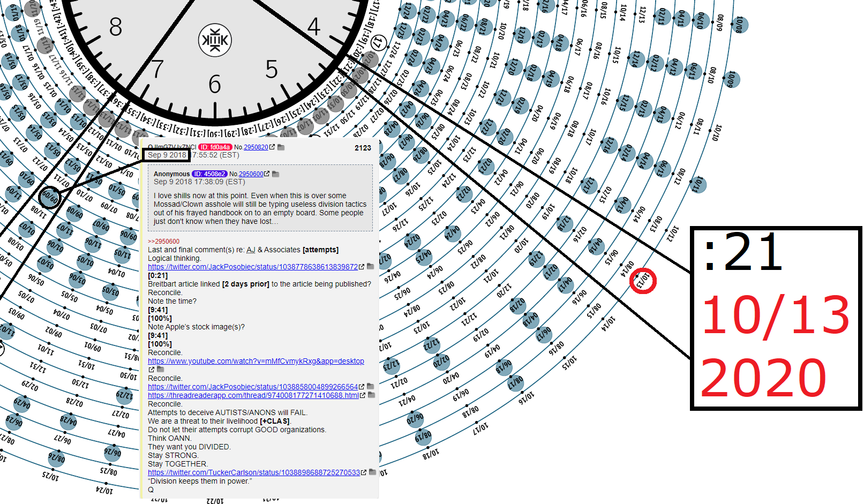Click clock face numeral 7
This screenshot has height=504, width=864.
pos(157,69)
